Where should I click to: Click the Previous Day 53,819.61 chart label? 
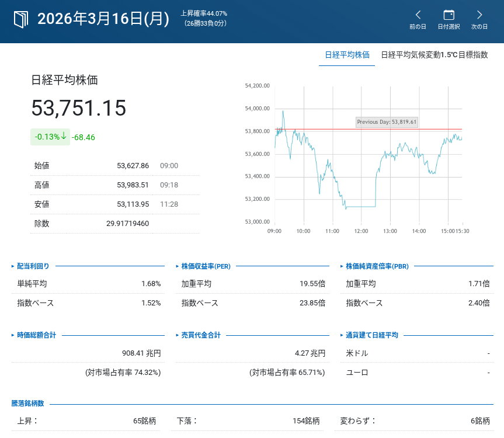point(387,122)
